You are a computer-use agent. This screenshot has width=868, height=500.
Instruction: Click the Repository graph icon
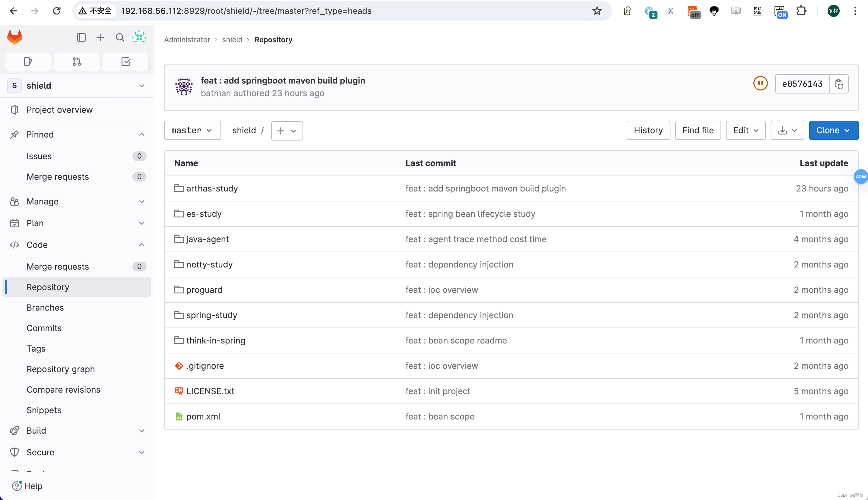(x=60, y=368)
